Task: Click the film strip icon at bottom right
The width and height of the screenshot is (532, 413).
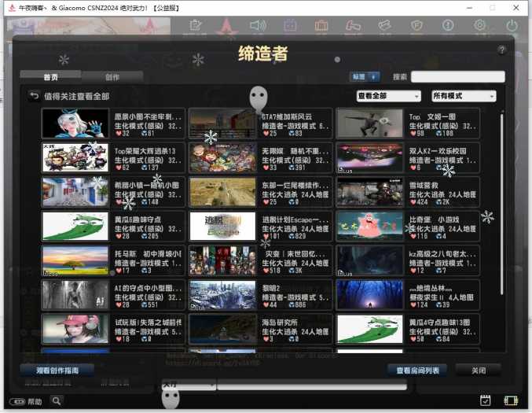Action: click(x=511, y=400)
